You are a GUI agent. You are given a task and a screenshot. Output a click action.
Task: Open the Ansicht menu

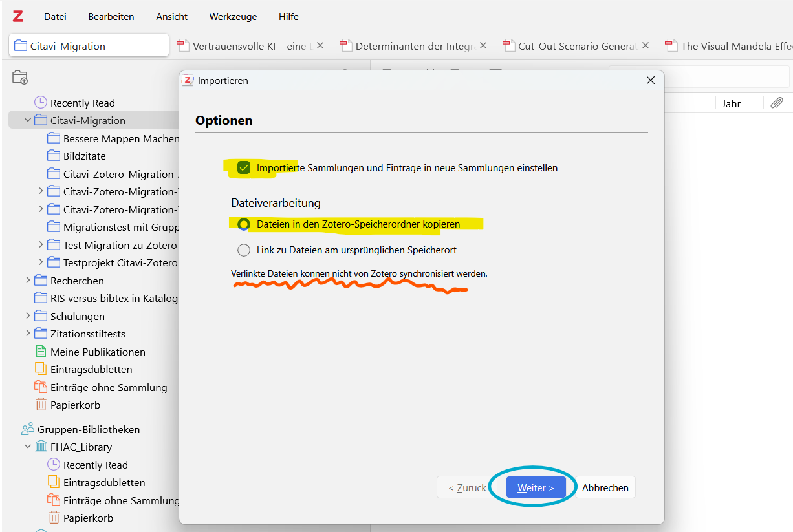[171, 16]
